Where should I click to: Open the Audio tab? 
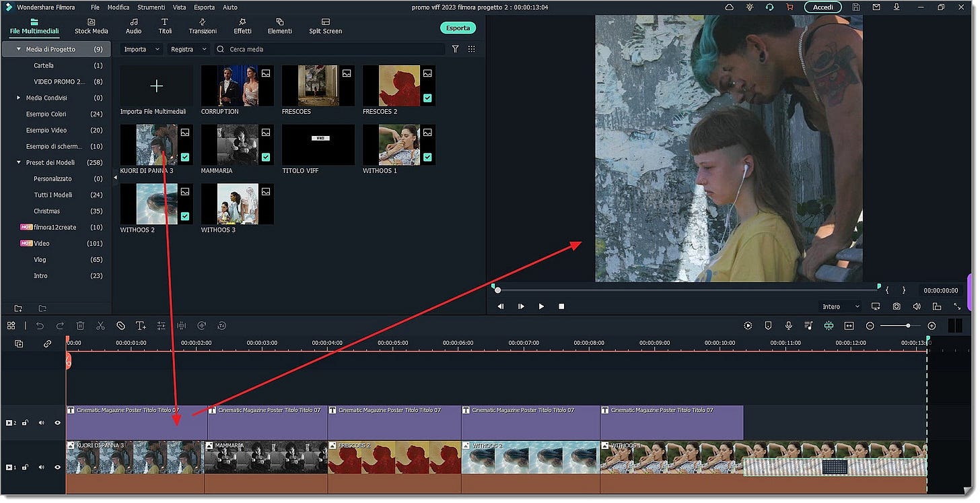tap(134, 26)
